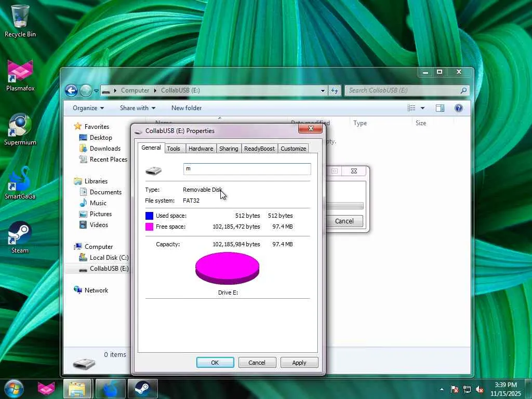Click Apply in the Properties dialog
Screen dimensions: 532x399
pos(299,362)
